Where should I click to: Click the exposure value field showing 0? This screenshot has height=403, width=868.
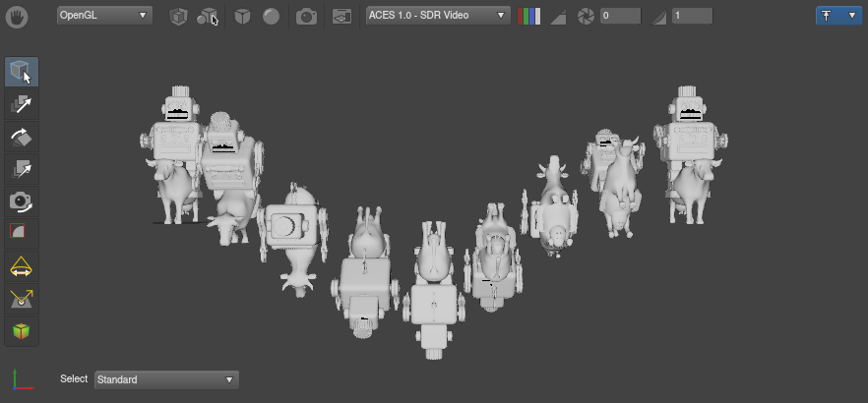click(x=620, y=17)
